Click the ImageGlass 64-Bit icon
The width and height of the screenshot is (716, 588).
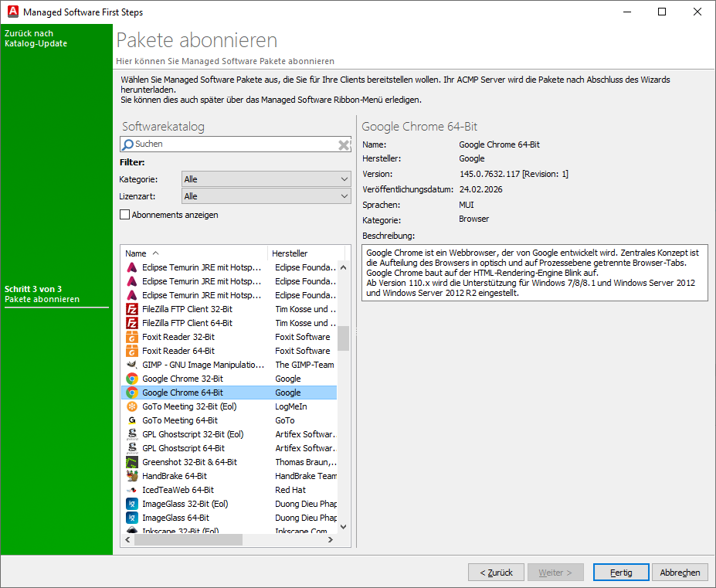click(132, 518)
